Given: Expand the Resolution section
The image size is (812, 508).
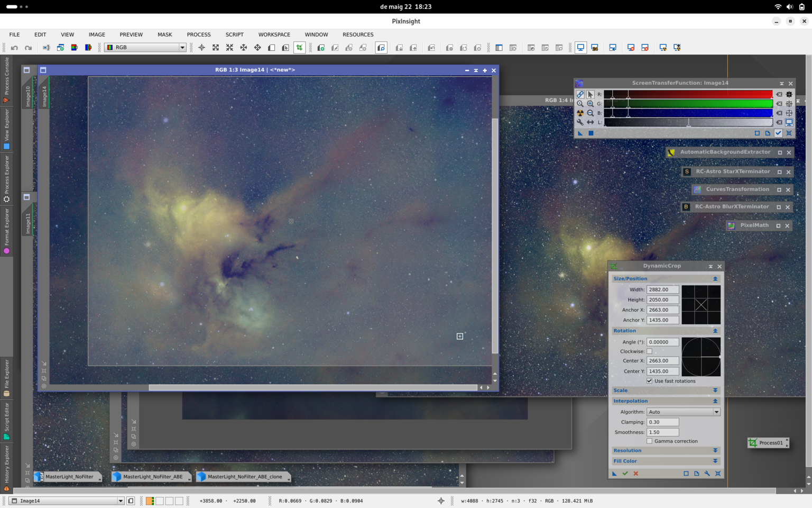Looking at the screenshot, I should (x=715, y=451).
